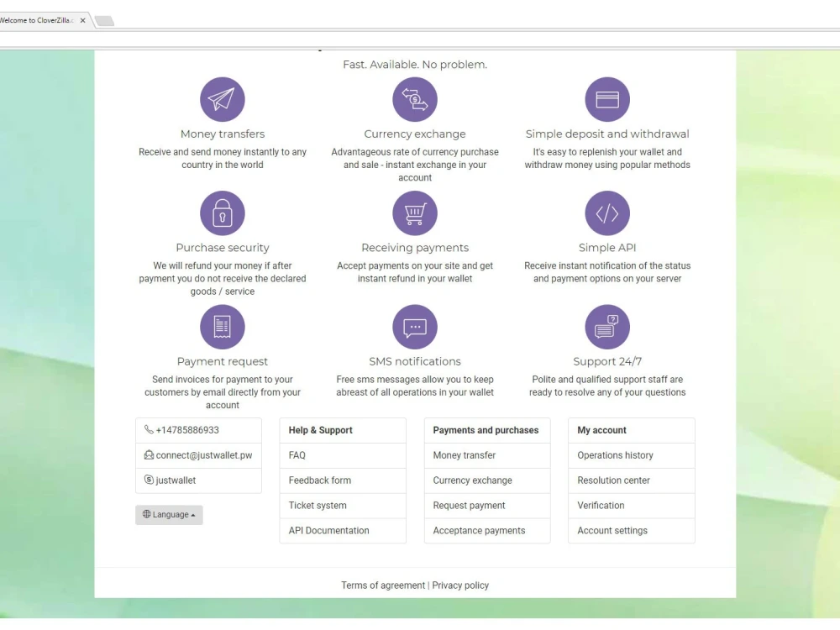
Task: Click the globe icon in the Language button
Action: point(146,514)
